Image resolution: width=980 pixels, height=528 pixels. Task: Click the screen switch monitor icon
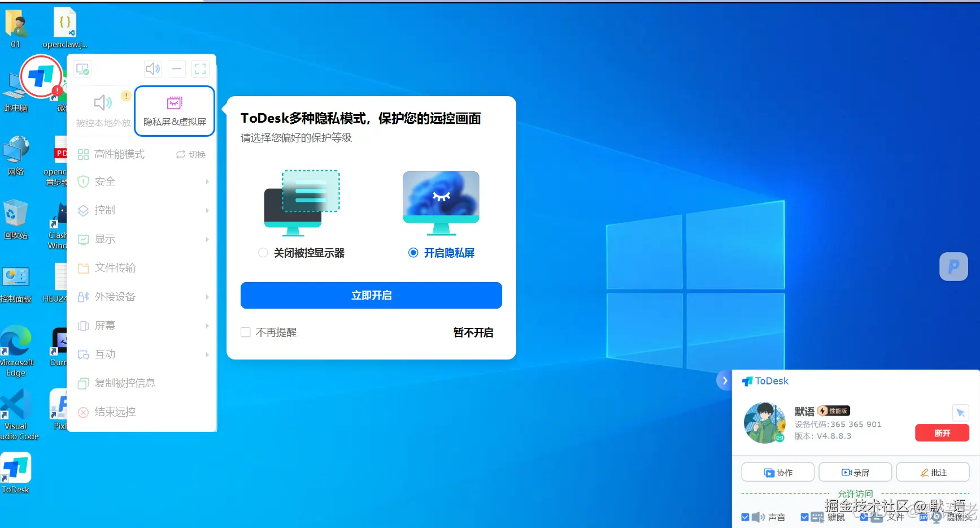[x=83, y=69]
